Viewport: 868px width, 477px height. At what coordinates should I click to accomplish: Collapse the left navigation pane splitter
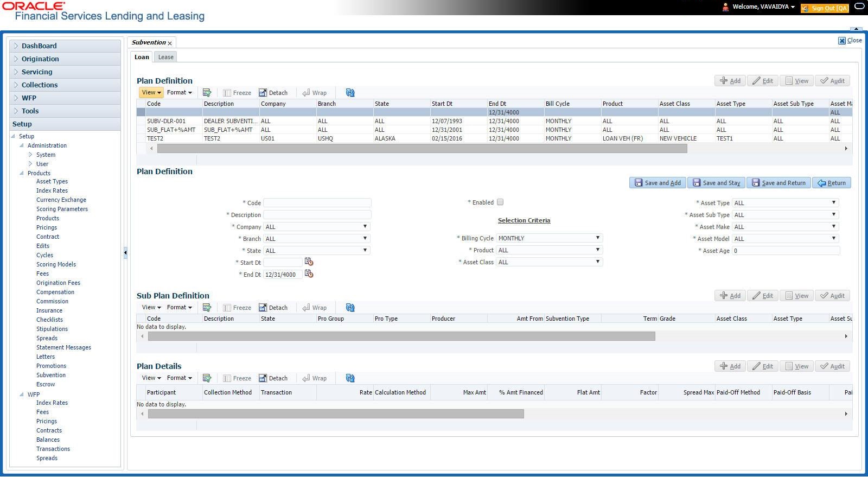[125, 252]
